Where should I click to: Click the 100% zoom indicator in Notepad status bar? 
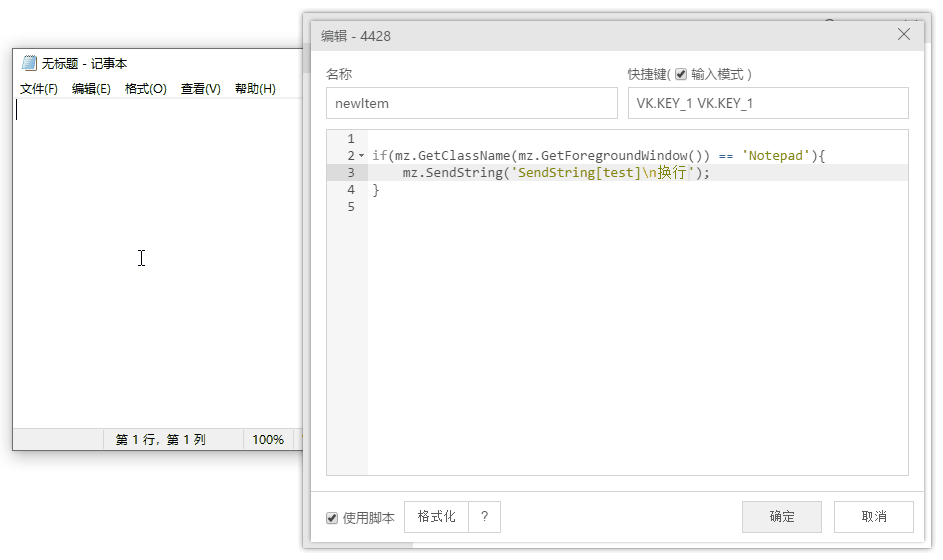click(x=268, y=440)
